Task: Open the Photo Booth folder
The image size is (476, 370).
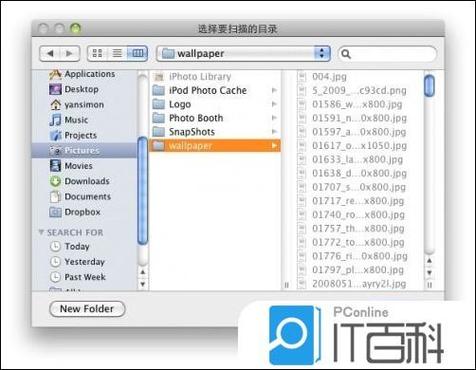Action: [215, 118]
